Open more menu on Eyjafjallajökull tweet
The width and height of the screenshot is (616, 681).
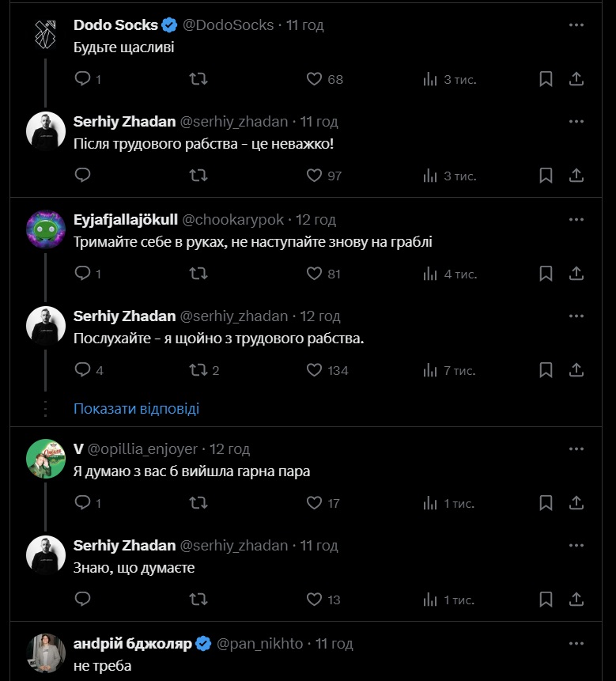[x=576, y=219]
